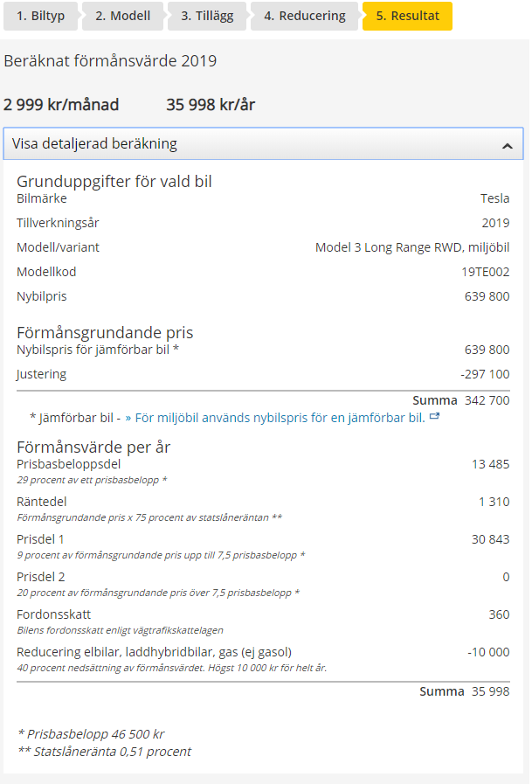Click the Modellkod value 19TE002
532x784 pixels.
tap(485, 272)
